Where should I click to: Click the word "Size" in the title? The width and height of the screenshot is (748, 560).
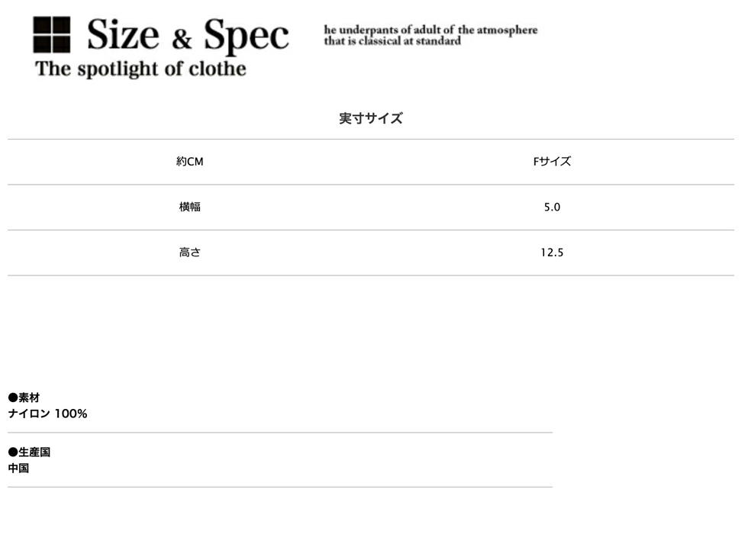(123, 35)
